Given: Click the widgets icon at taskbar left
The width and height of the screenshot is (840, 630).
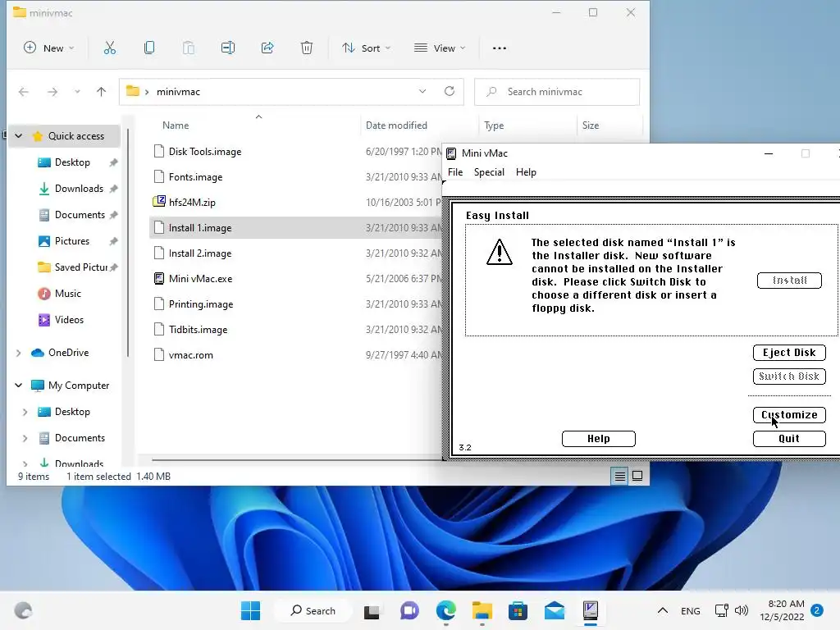Looking at the screenshot, I should [x=23, y=610].
